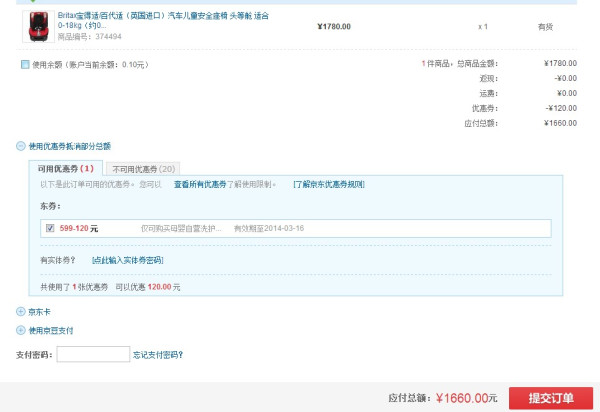Click the 应付总额 ¥1660.00 summary value
This screenshot has height=412, width=600.
tap(561, 123)
